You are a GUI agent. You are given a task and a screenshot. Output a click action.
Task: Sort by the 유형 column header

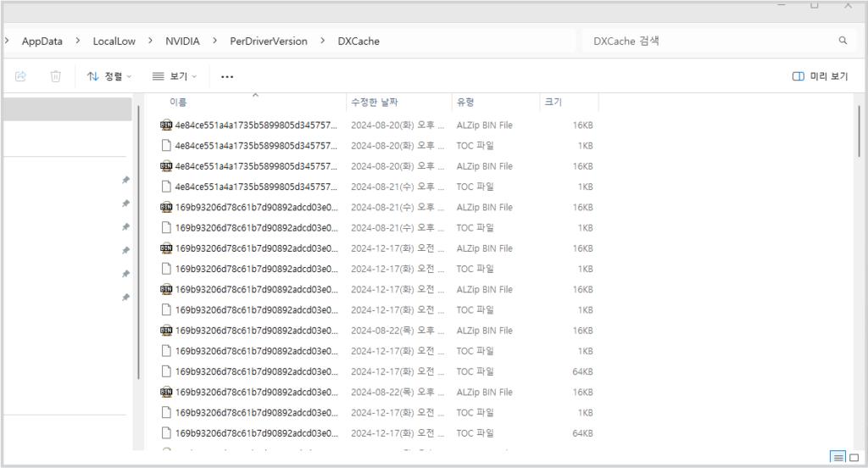[465, 102]
